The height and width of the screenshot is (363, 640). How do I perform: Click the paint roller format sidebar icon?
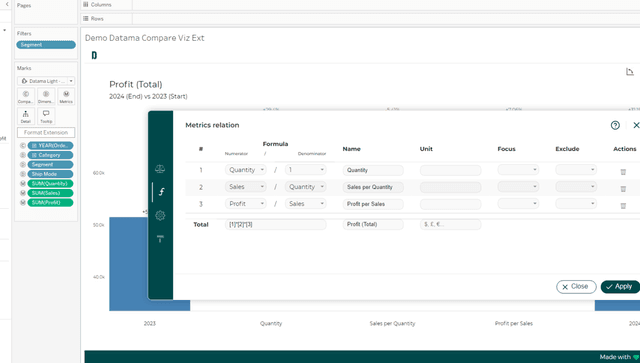[160, 239]
